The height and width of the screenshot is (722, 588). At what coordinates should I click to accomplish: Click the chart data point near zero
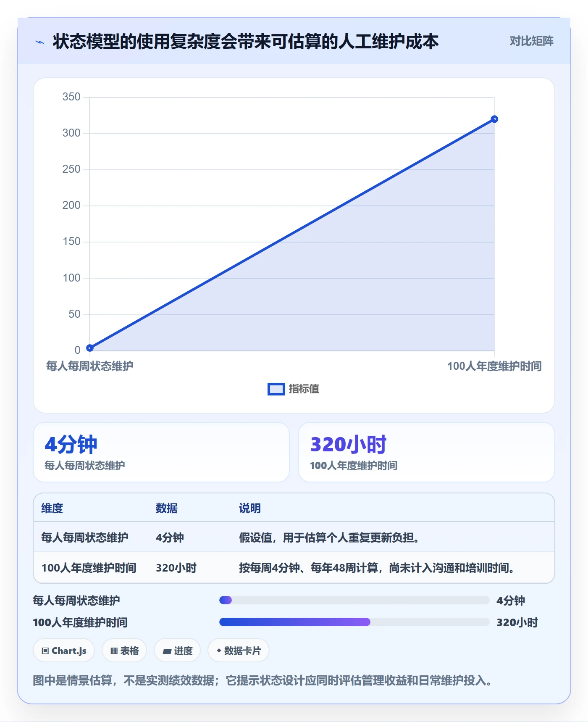point(90,348)
